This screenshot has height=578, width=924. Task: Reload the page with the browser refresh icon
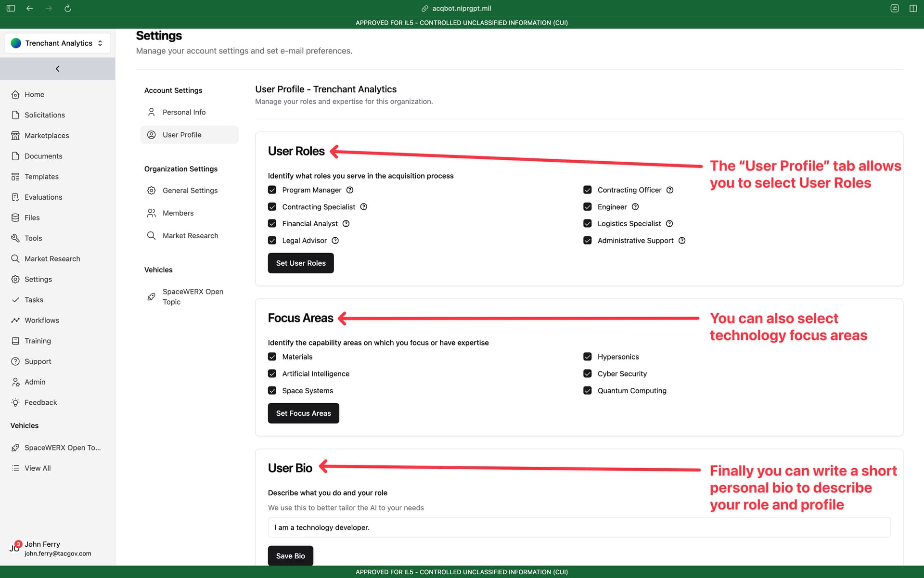click(x=67, y=8)
